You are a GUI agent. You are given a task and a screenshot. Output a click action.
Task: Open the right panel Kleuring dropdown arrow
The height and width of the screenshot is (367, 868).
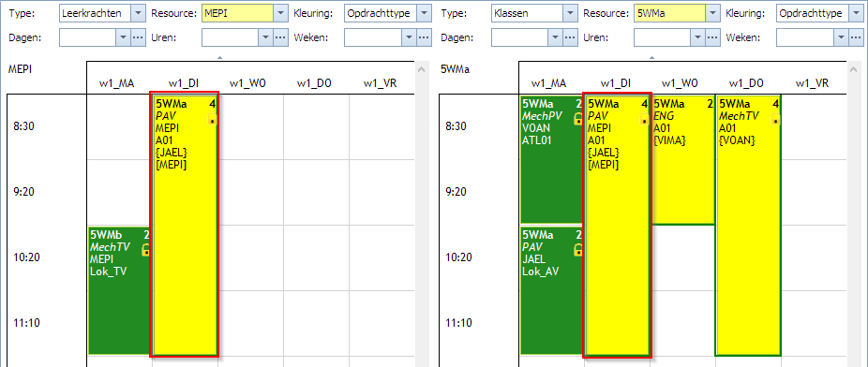coord(856,13)
